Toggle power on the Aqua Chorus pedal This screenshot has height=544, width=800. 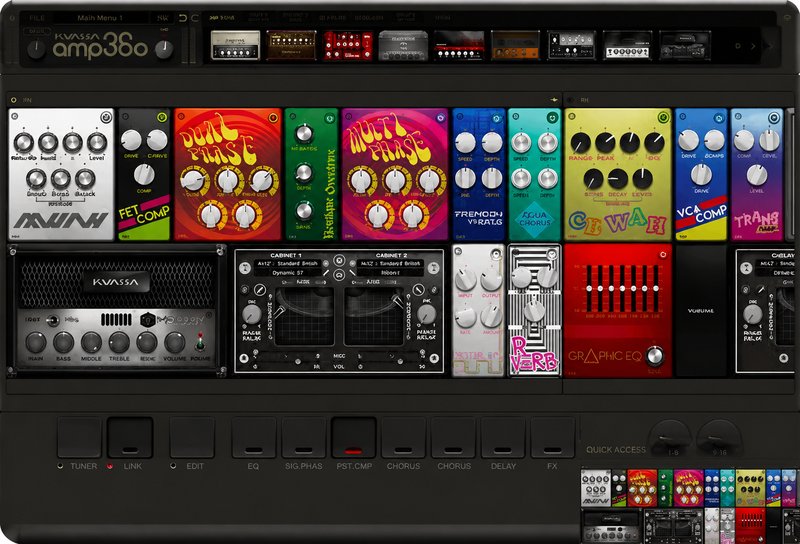tap(552, 118)
